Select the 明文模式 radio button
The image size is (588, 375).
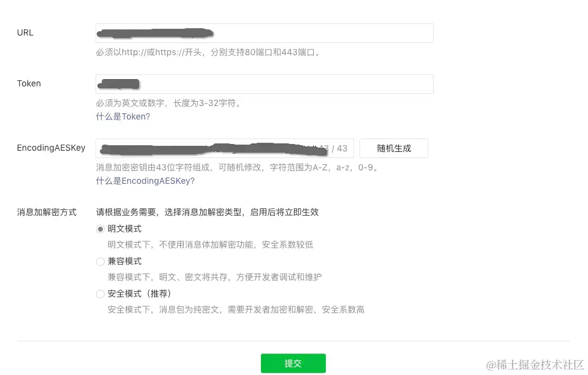[100, 229]
